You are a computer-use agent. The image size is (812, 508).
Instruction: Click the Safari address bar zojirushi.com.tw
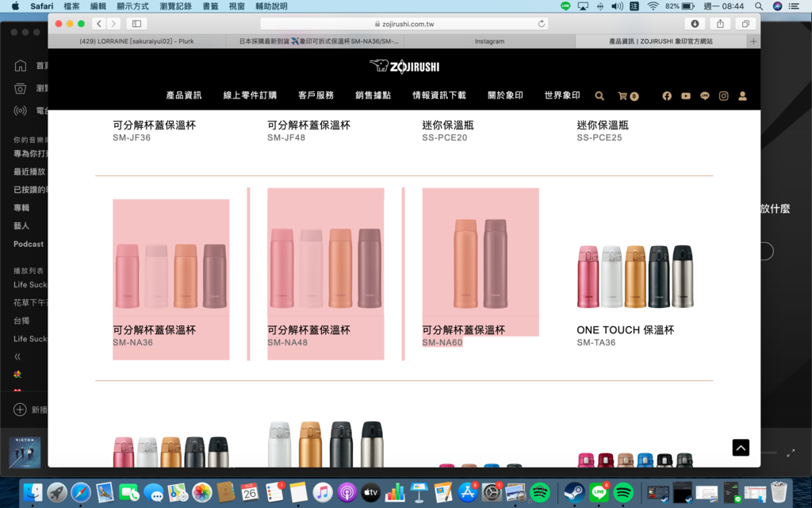[404, 24]
